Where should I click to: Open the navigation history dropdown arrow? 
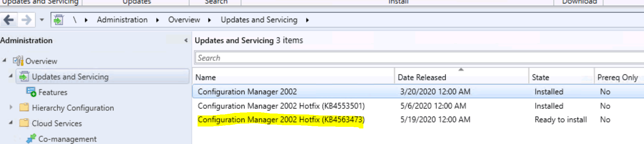(42, 20)
